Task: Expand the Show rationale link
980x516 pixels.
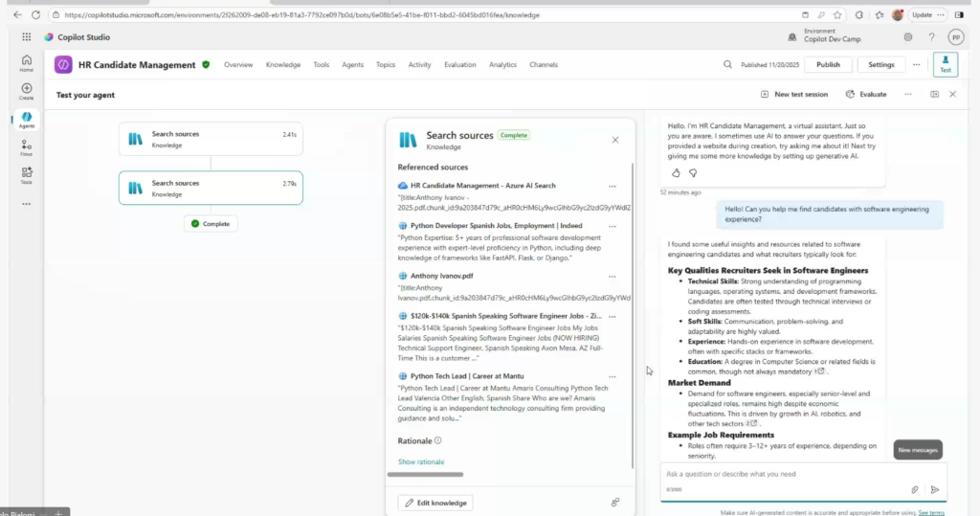Action: pos(421,461)
